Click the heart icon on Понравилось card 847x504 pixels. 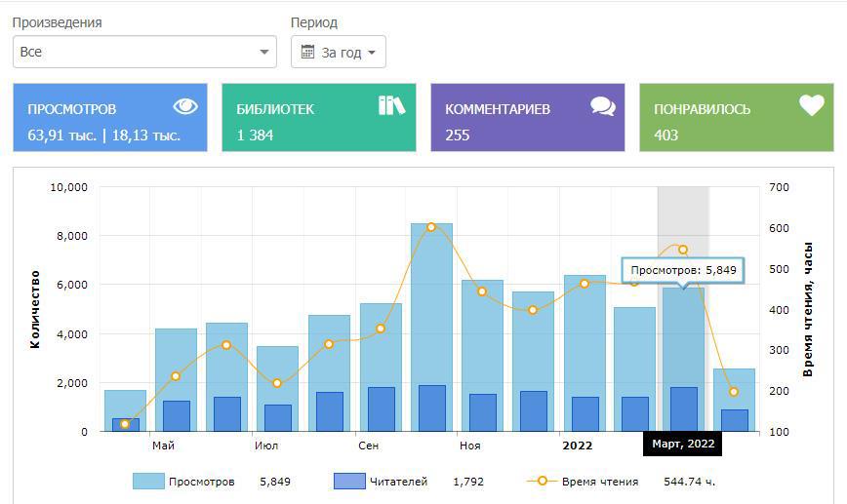[812, 105]
